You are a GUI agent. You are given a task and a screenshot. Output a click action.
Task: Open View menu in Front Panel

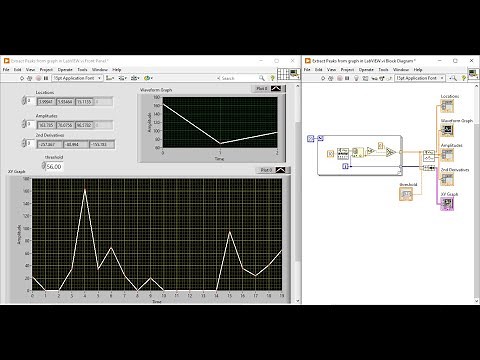30,70
